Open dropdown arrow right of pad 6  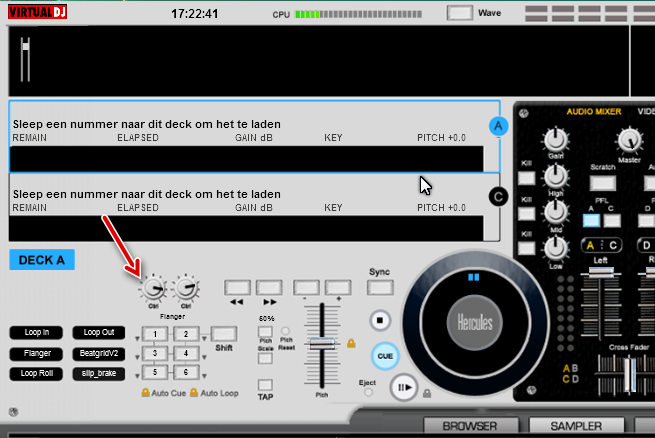point(204,376)
